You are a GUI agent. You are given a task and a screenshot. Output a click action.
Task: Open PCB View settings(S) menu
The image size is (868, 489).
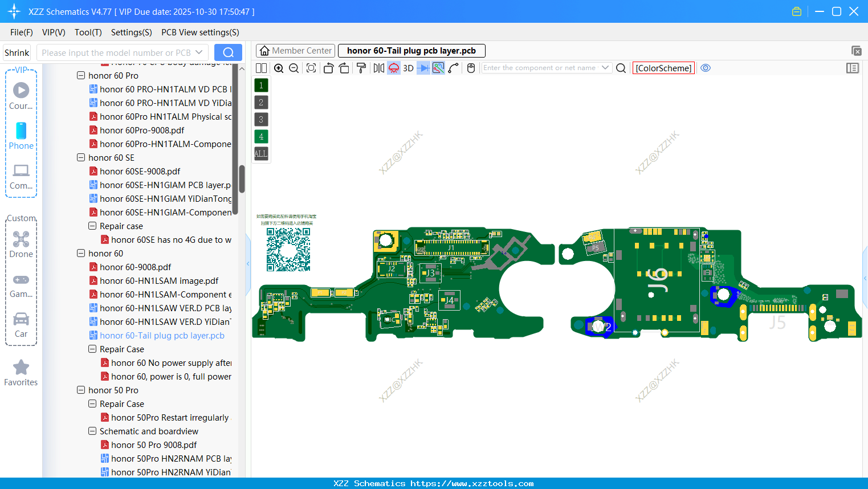point(200,32)
